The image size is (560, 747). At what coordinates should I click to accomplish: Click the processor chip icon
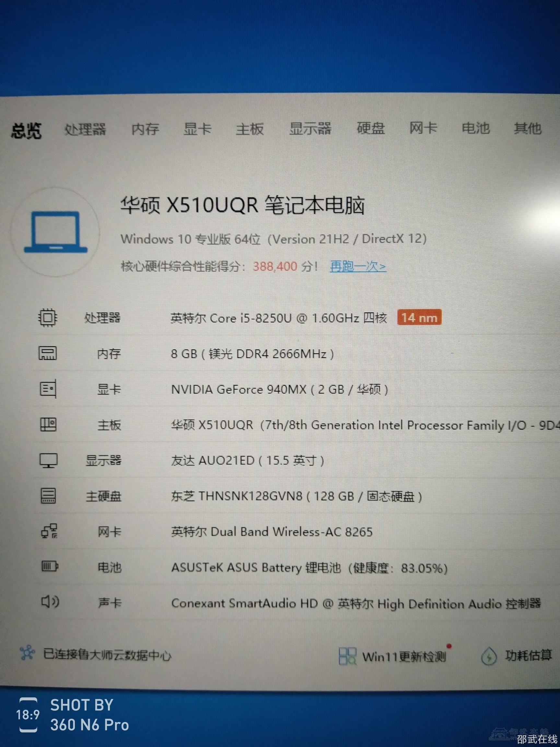pyautogui.click(x=48, y=317)
